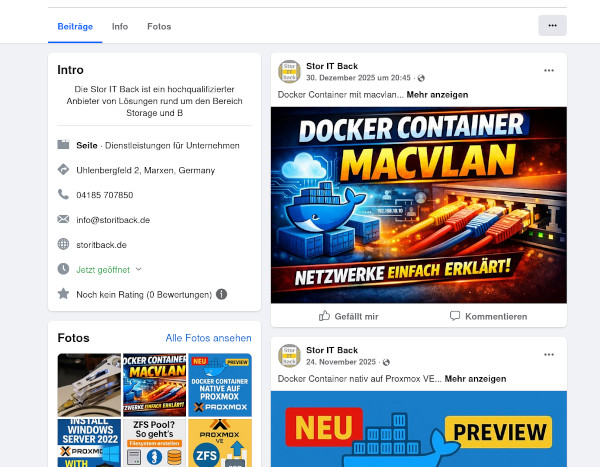Screen dimensions: 600x467
Task: Open the Info tab
Action: [x=120, y=26]
